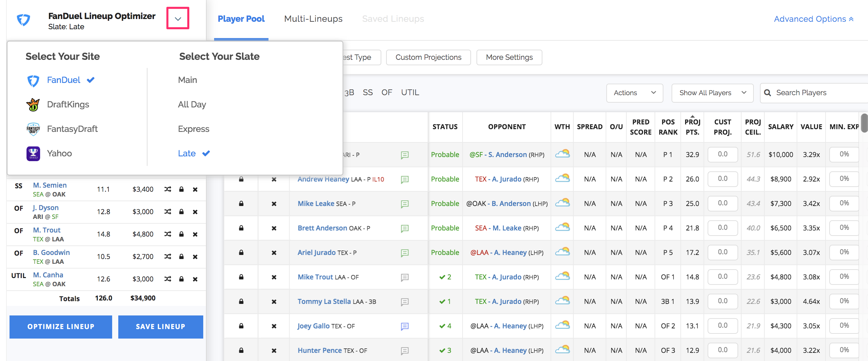The image size is (868, 361).
Task: Collapse the site and slate dropdown chevron
Action: coord(178,18)
